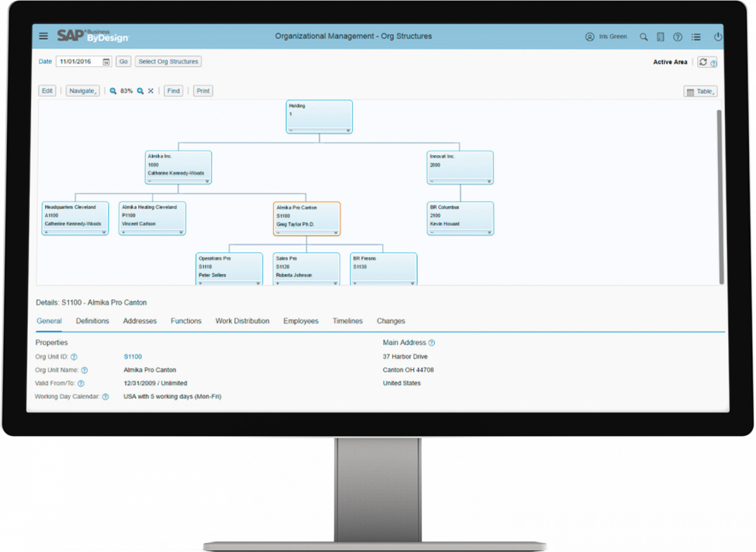Open the Iris Green user profile icon
This screenshot has width=756, height=552.
pyautogui.click(x=590, y=37)
